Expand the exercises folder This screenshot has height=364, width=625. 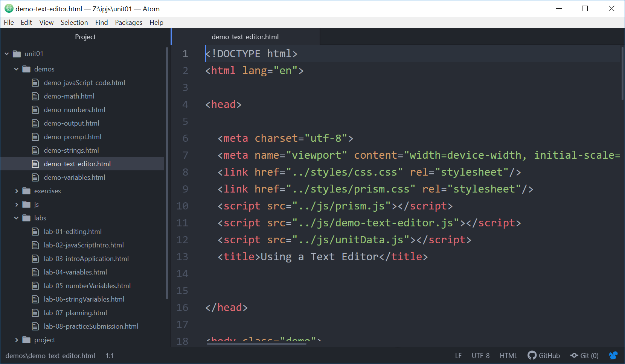click(x=17, y=191)
